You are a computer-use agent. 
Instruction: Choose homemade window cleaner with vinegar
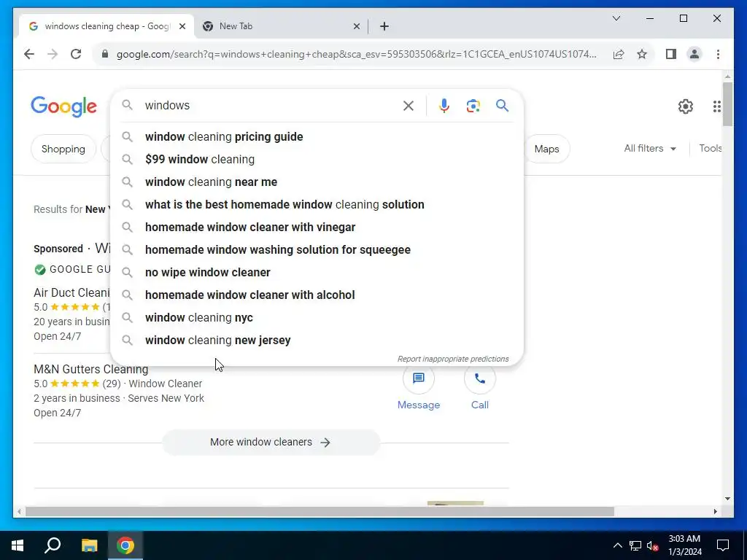pyautogui.click(x=317, y=227)
